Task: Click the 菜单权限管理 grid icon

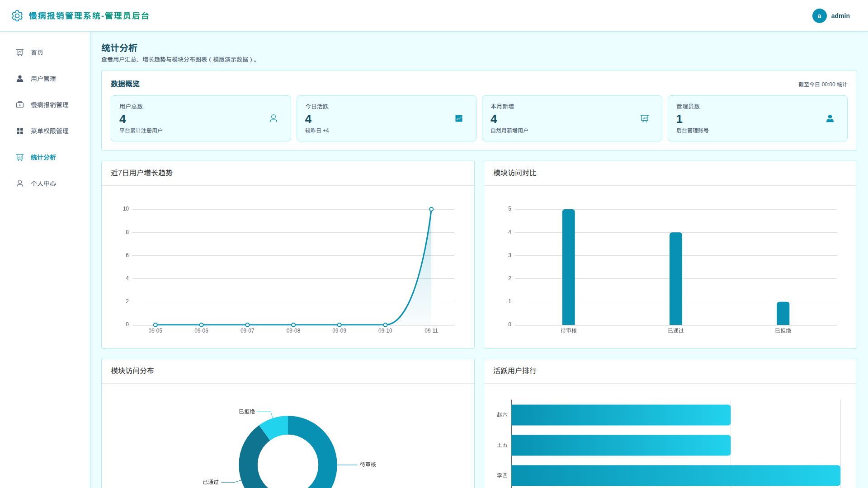Action: (x=20, y=131)
